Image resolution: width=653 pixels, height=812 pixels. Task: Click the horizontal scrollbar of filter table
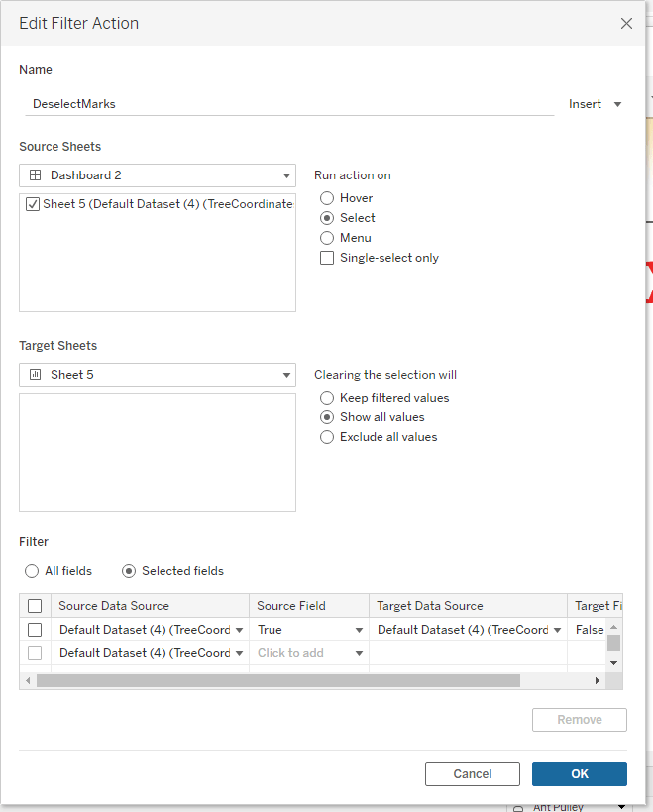pos(277,681)
